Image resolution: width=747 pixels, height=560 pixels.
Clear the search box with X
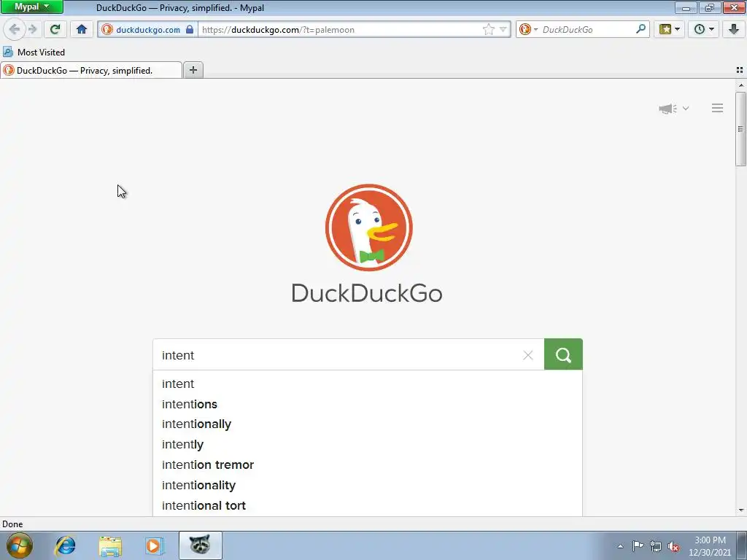tap(528, 355)
